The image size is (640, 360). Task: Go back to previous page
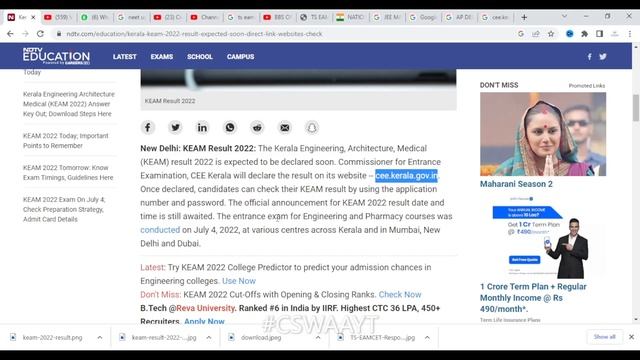[11, 34]
